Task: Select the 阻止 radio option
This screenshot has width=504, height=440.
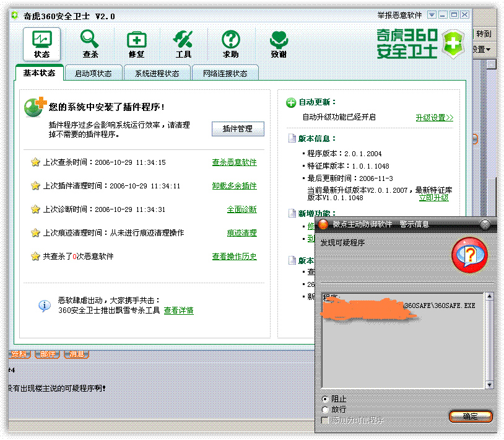Action: (325, 399)
